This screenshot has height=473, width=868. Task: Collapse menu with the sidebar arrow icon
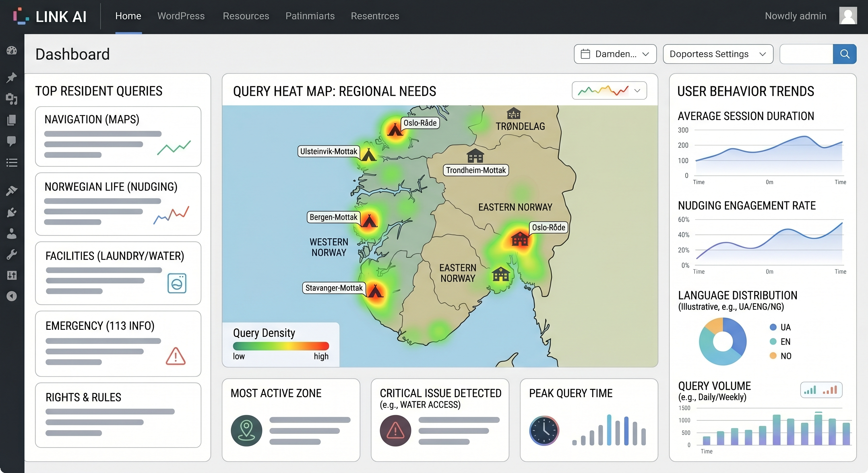pyautogui.click(x=12, y=296)
